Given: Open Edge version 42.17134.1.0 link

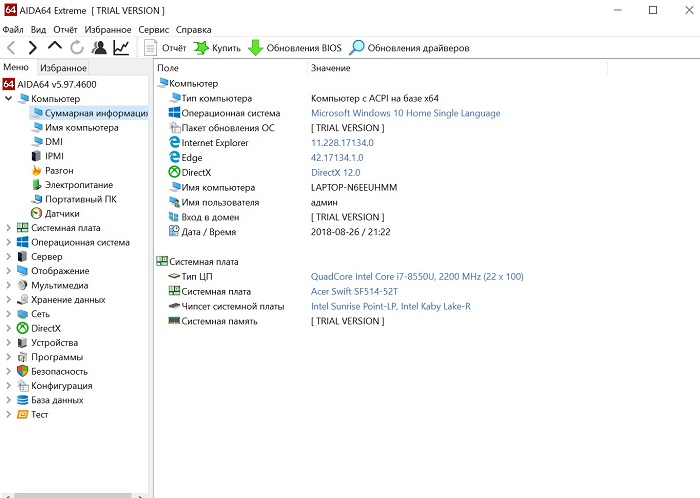Looking at the screenshot, I should [x=337, y=158].
